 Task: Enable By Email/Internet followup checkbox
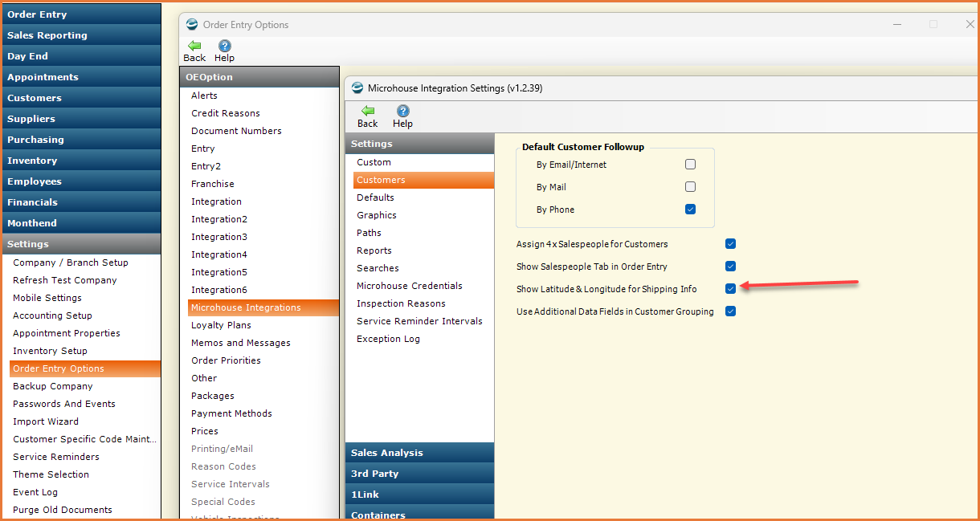click(690, 165)
